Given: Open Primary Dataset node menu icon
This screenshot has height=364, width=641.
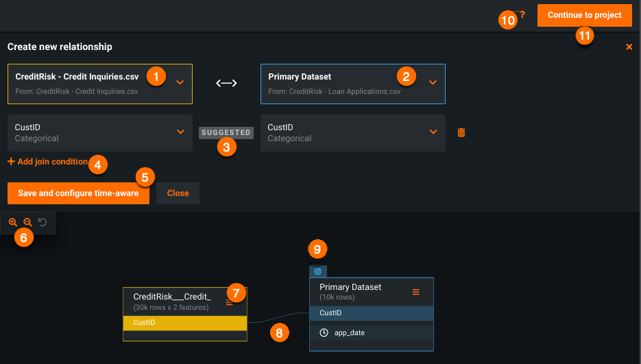Looking at the screenshot, I should coord(415,292).
